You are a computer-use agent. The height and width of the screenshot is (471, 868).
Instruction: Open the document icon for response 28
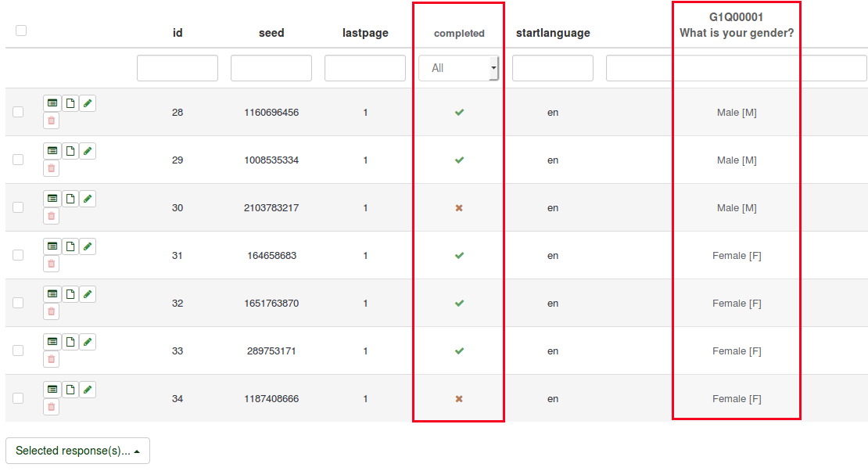point(70,103)
